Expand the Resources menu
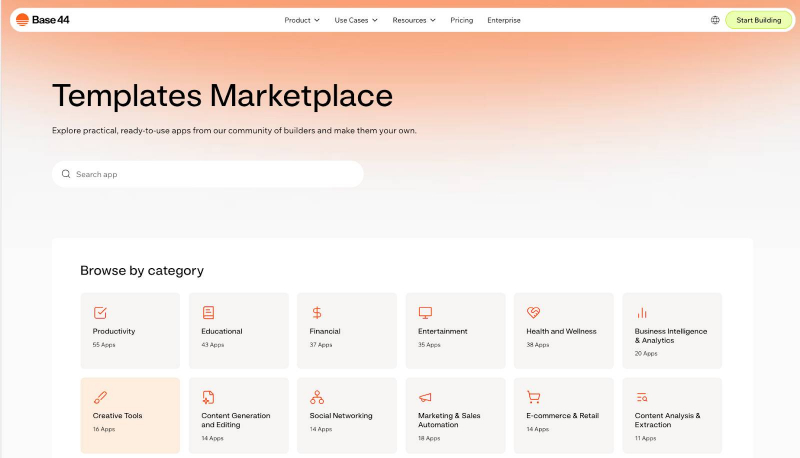 (x=414, y=20)
